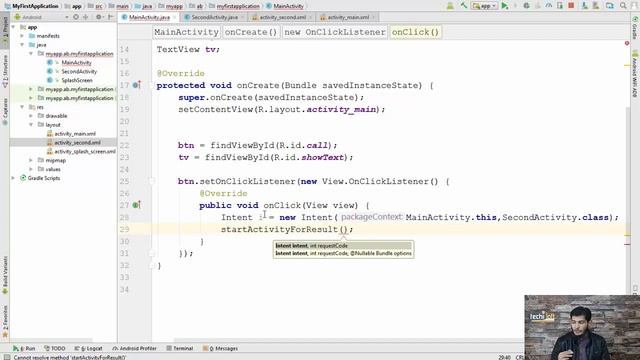Click the override gutter icon on line 17
This screenshot has width=640, height=360.
[x=136, y=85]
